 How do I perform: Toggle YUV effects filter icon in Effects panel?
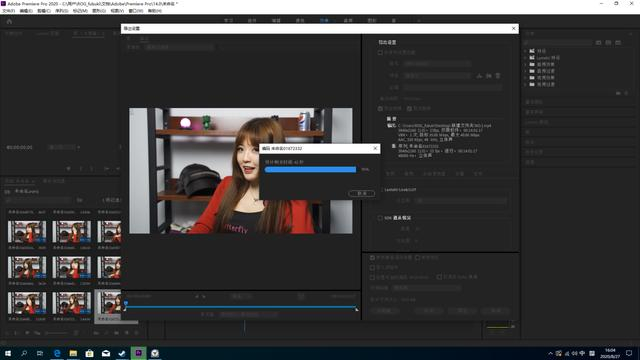coord(618,42)
